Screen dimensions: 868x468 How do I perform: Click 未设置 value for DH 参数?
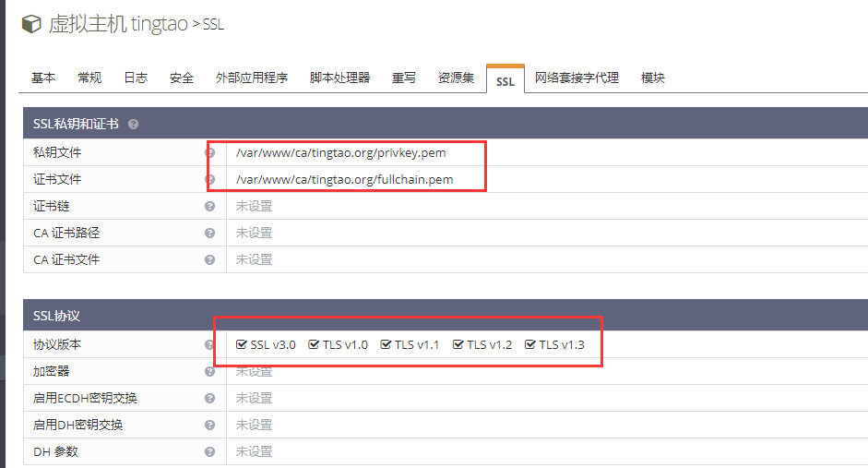click(x=254, y=451)
